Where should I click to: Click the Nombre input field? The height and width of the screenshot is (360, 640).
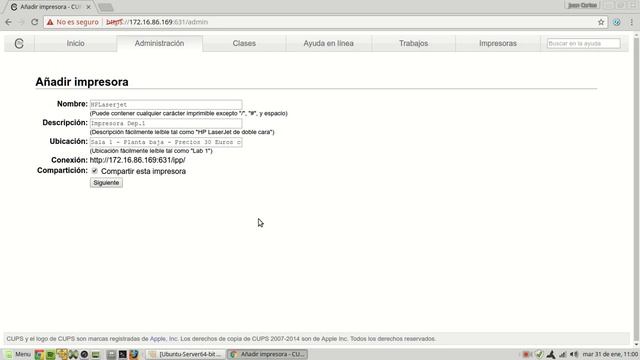(166, 104)
